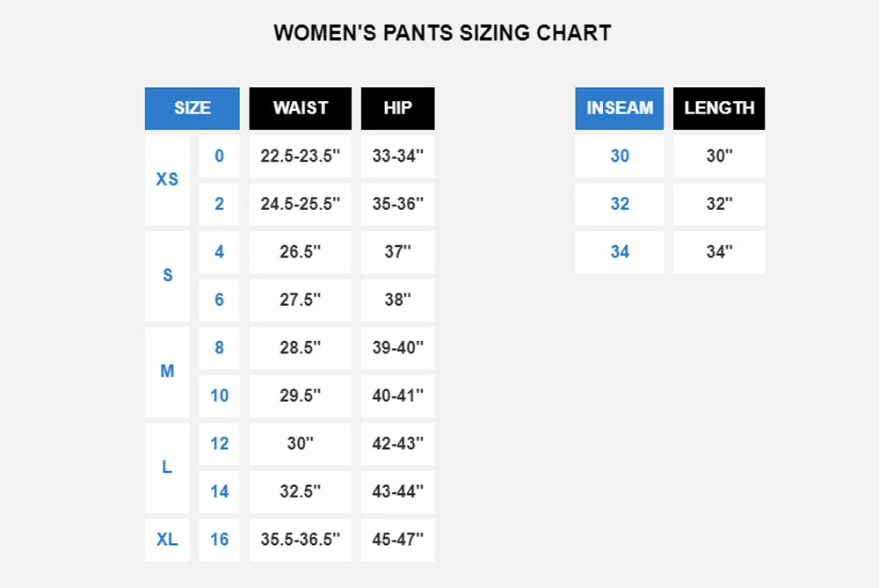Select the XL size group cell

pyautogui.click(x=167, y=540)
